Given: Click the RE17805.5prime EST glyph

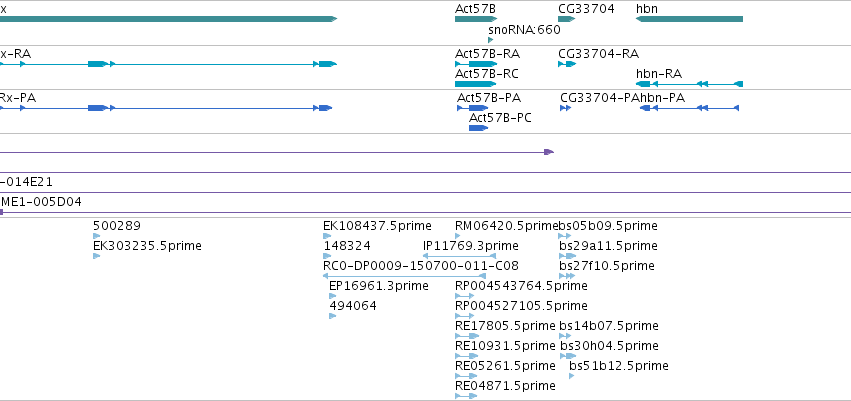Looking at the screenshot, I should (467, 336).
